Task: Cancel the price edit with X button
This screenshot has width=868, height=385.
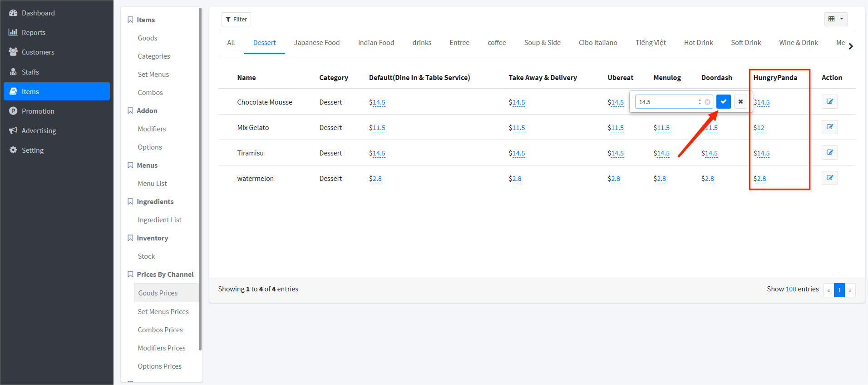Action: 740,102
